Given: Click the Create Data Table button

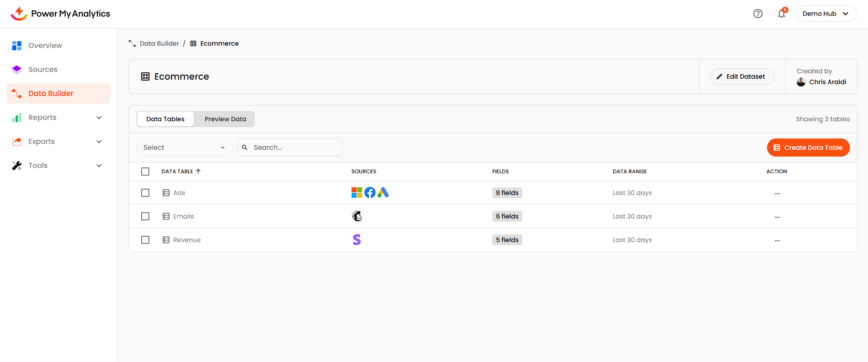Looking at the screenshot, I should point(808,148).
